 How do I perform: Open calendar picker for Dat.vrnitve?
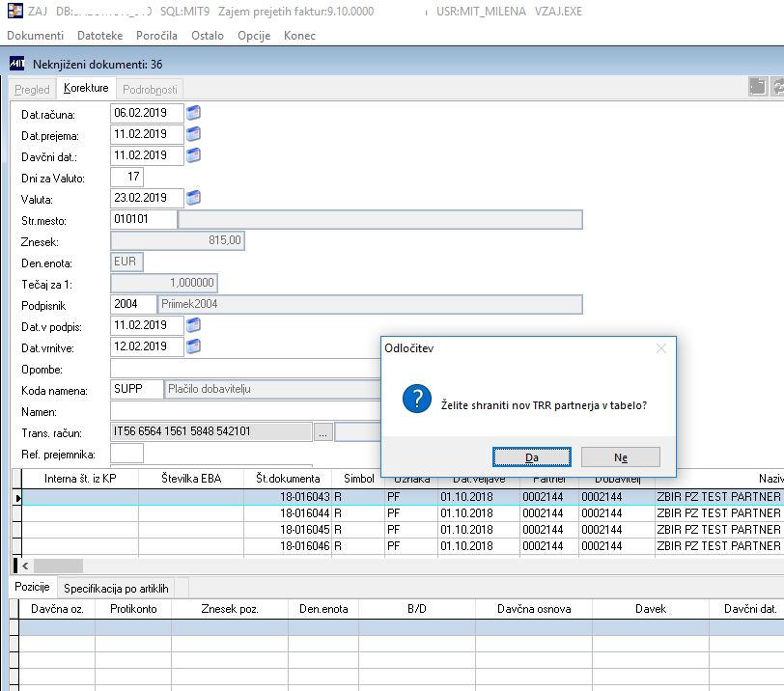193,346
